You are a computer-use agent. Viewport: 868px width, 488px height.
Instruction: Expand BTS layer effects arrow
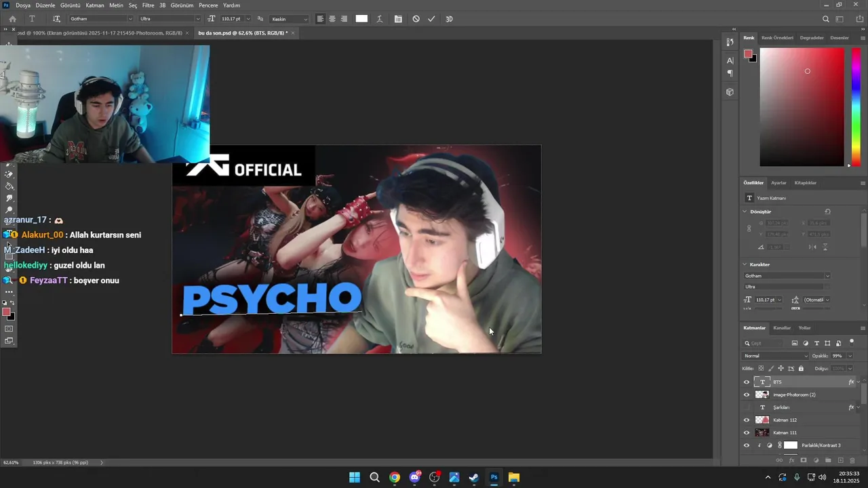tap(859, 382)
